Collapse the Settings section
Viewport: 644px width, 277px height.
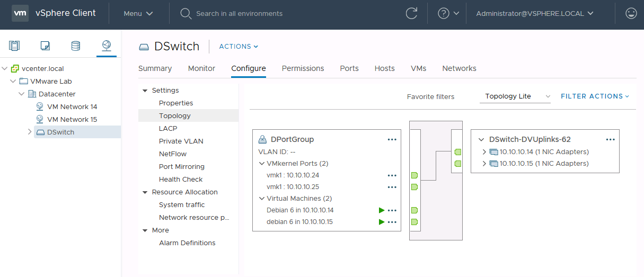click(145, 91)
